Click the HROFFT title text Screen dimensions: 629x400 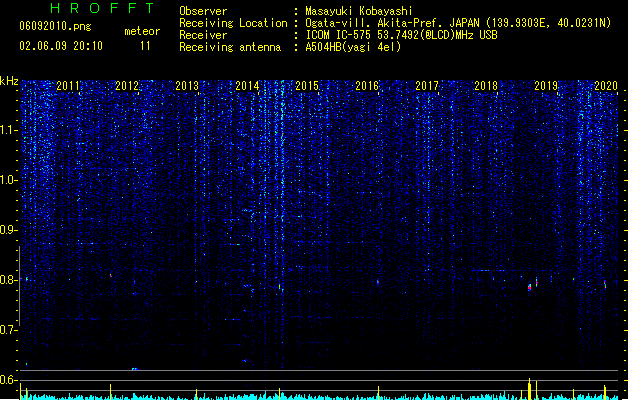[x=102, y=8]
